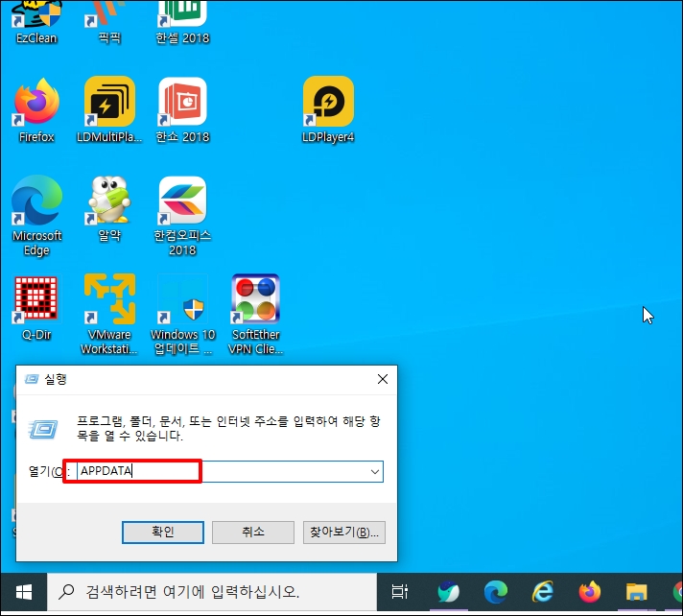
Task: Close the 실행 Run dialog
Action: [x=383, y=379]
